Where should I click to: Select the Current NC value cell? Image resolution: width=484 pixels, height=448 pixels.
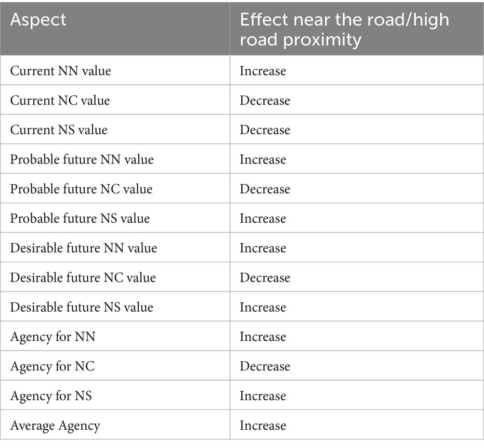pyautogui.click(x=60, y=100)
